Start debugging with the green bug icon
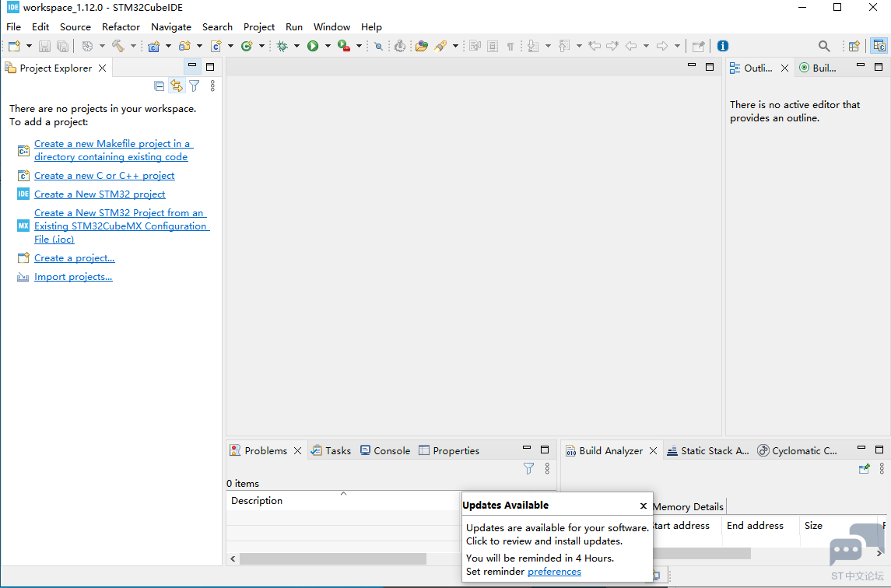 pos(282,46)
